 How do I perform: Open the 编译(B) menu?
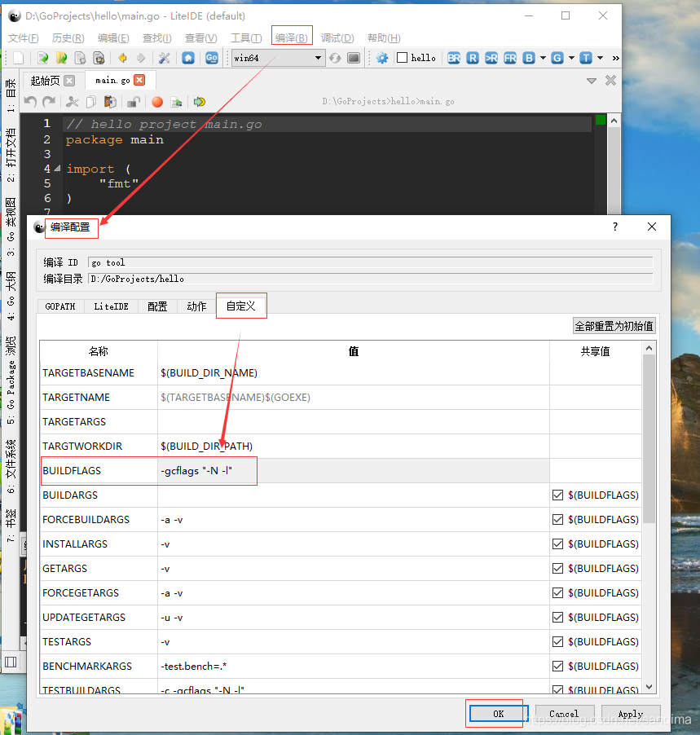(x=292, y=37)
